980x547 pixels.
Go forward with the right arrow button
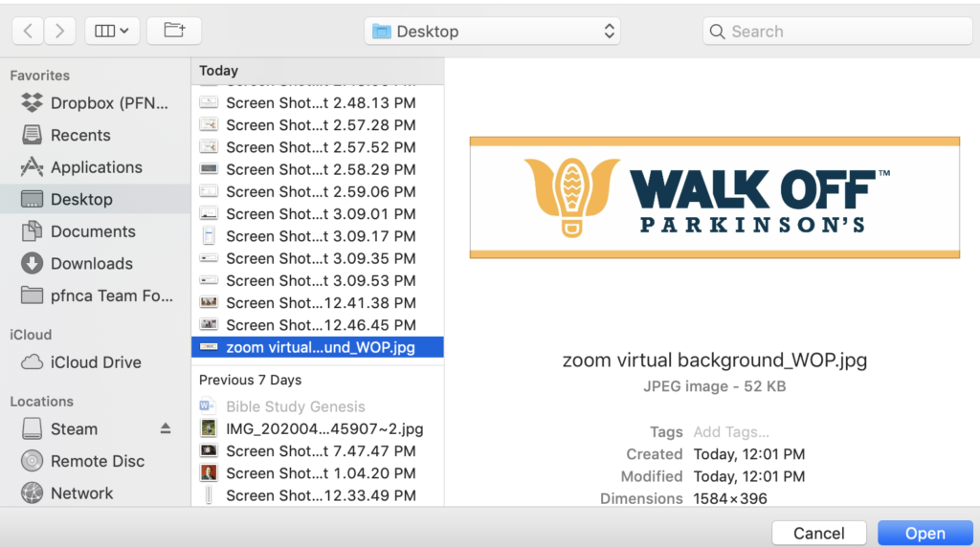point(59,31)
